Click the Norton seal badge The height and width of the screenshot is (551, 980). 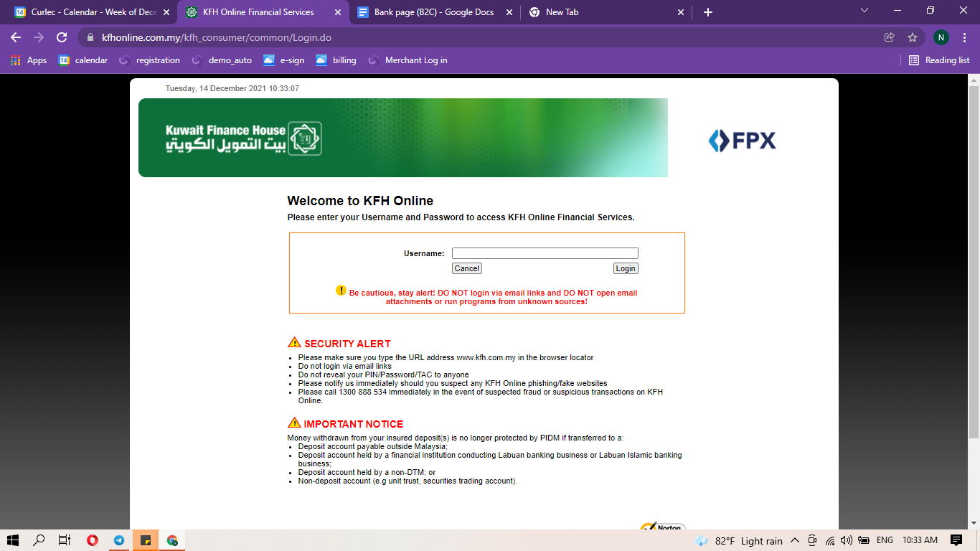(663, 527)
